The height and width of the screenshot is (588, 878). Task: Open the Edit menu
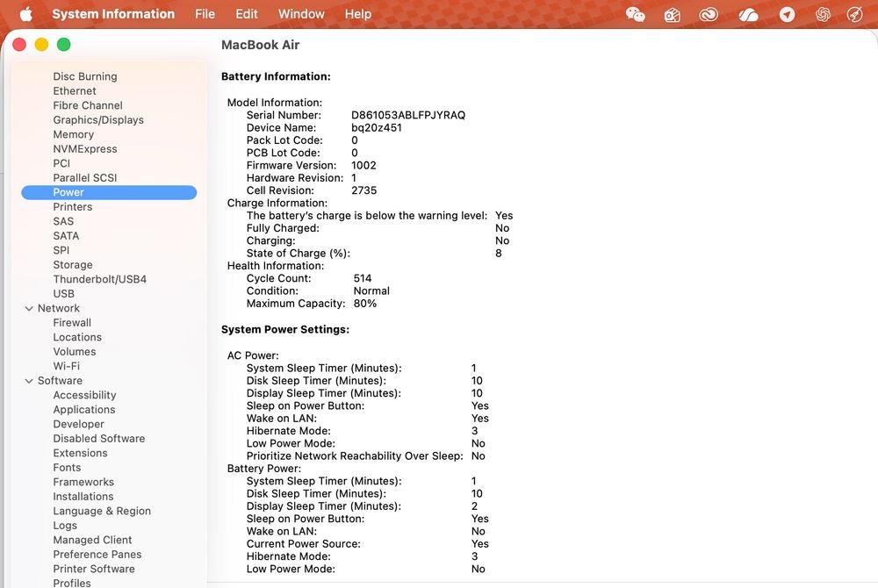[247, 14]
